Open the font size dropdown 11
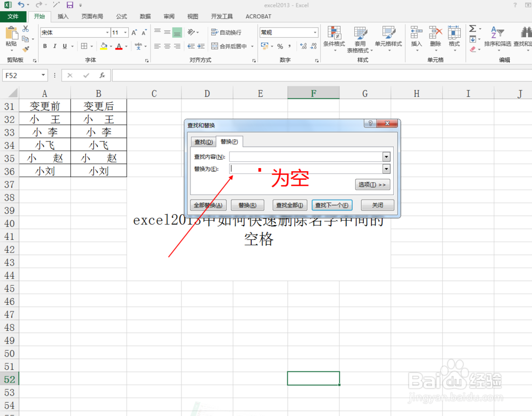This screenshot has width=532, height=416. tap(126, 32)
